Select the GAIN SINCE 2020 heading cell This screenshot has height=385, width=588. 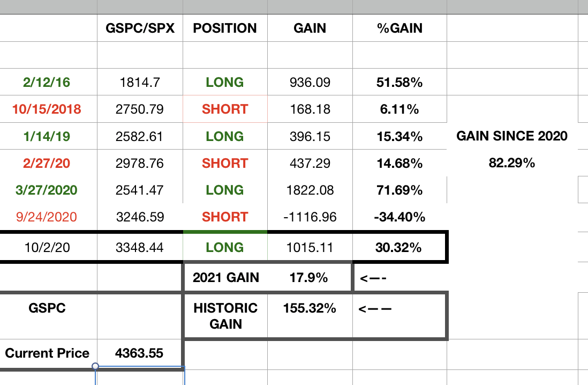[x=512, y=136]
